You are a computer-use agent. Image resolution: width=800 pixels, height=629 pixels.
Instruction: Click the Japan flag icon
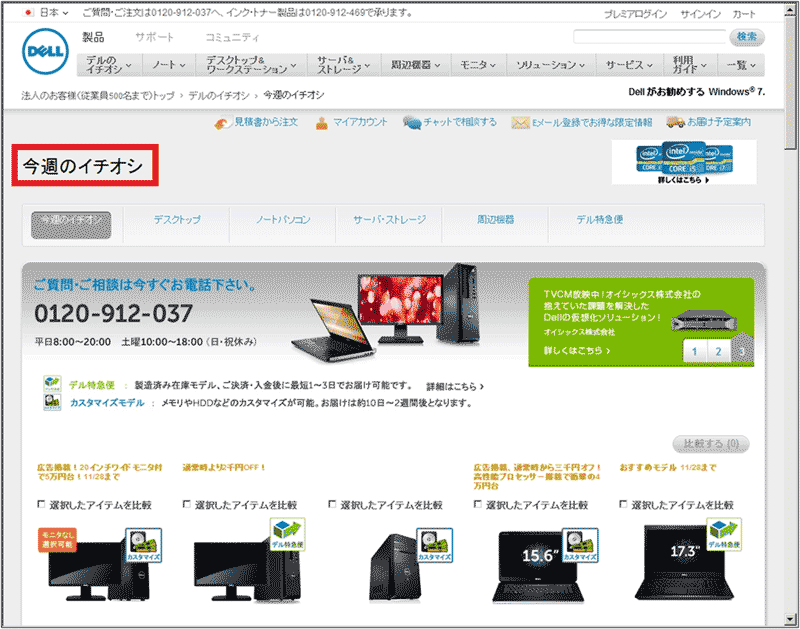pos(29,13)
